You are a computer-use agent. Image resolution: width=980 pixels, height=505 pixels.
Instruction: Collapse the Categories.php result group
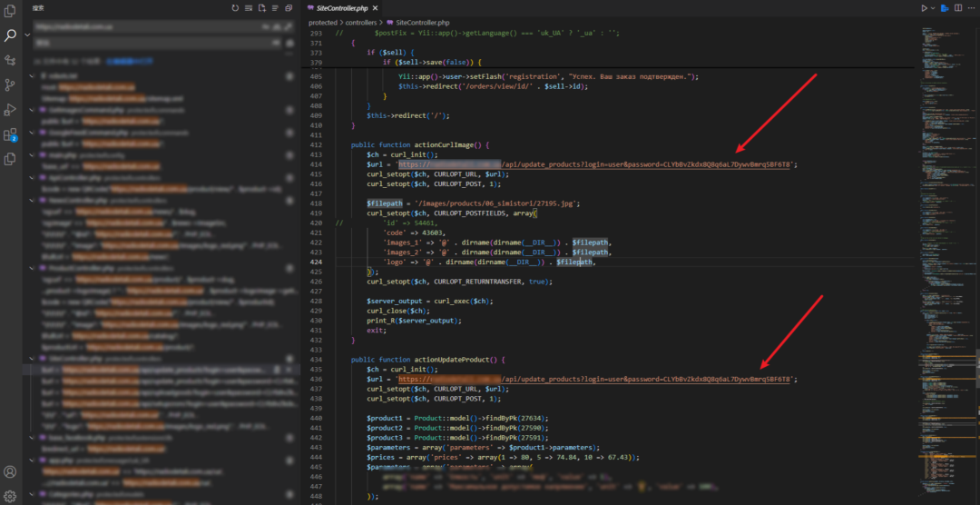32,494
